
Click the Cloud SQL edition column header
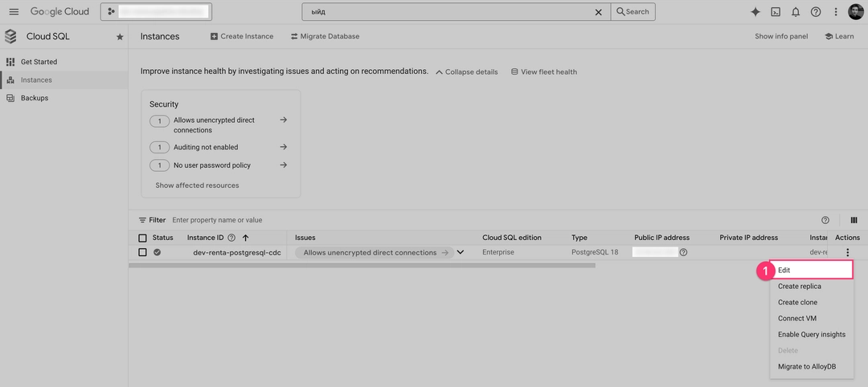coord(511,238)
